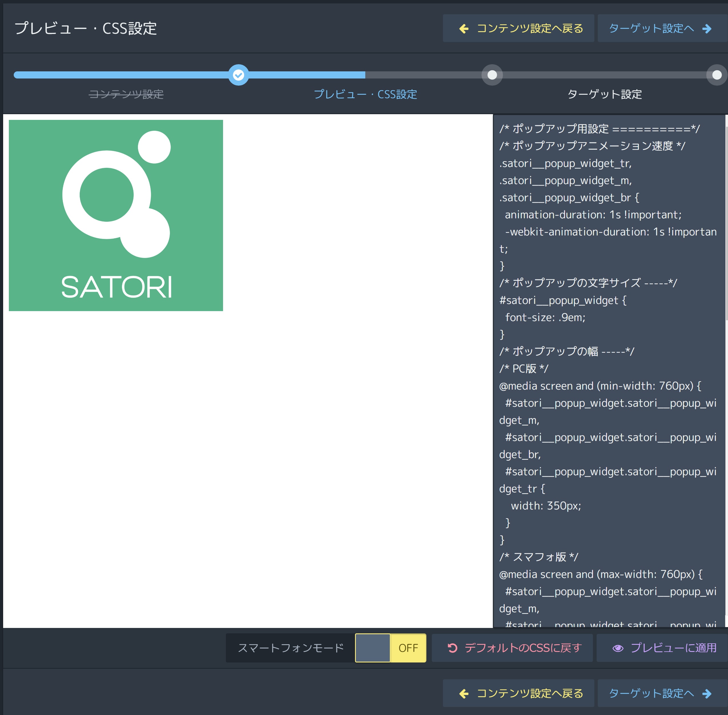Image resolution: width=728 pixels, height=715 pixels.
Task: Click the '#satori__popup_widget {' selector line
Action: tap(563, 300)
